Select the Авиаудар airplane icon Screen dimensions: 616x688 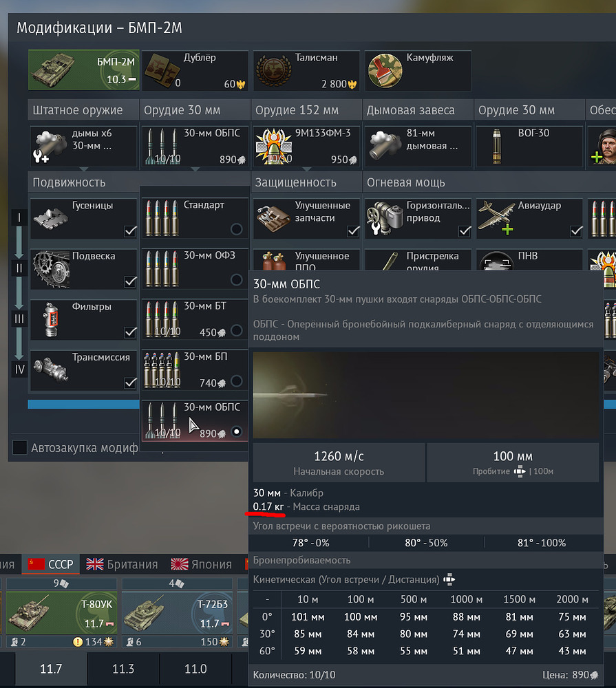496,217
